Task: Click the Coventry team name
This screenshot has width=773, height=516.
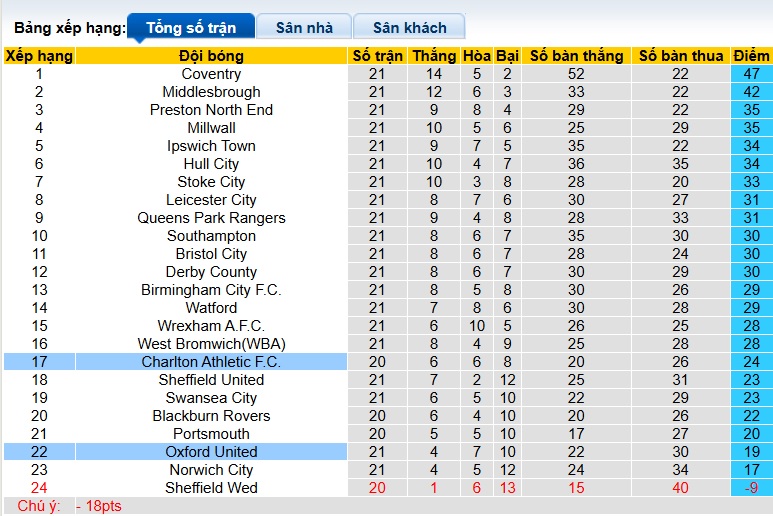Action: click(x=211, y=74)
